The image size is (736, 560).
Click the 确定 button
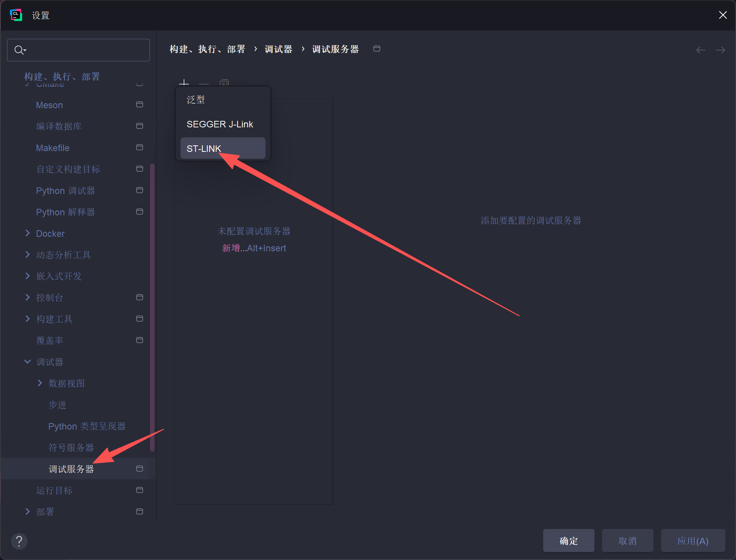click(x=569, y=541)
